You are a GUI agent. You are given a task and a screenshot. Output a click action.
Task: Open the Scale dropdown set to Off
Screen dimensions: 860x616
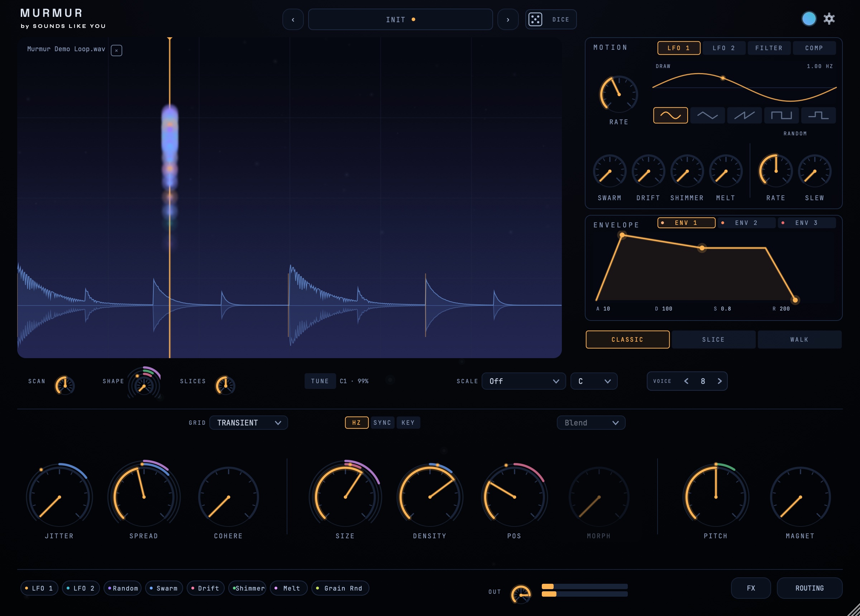tap(523, 381)
